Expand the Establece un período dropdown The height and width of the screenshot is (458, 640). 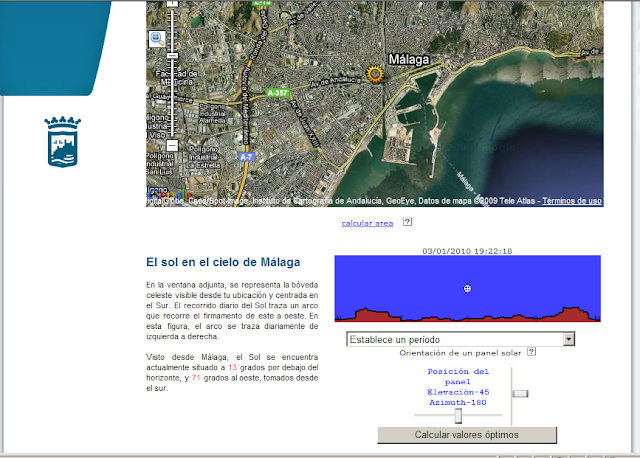tap(460, 339)
